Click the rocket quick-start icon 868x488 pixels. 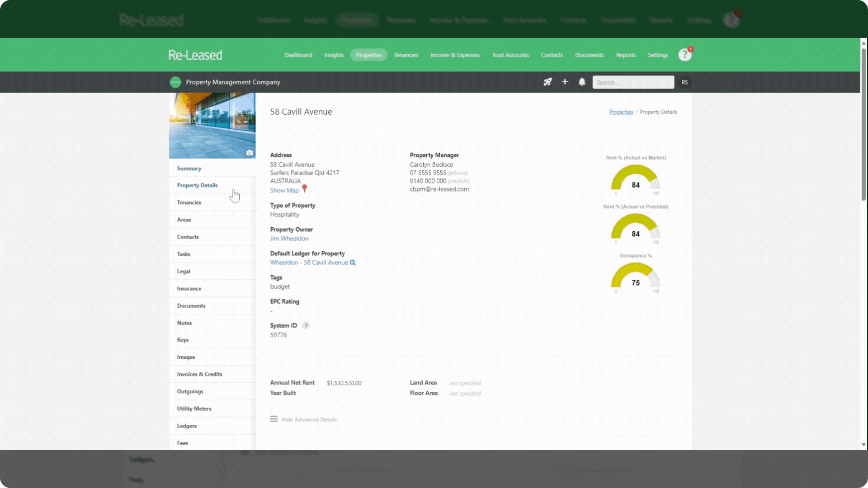point(547,82)
